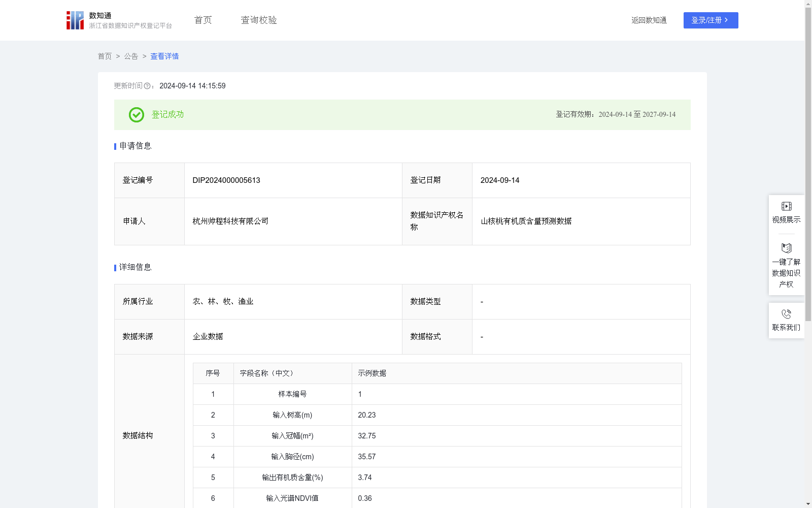
Task: Click the 登记日期 label cell
Action: [x=437, y=180]
